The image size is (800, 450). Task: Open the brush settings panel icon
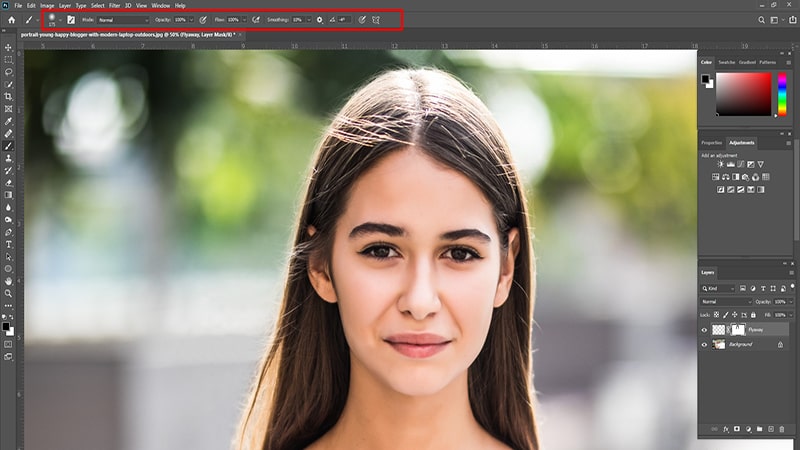point(71,20)
